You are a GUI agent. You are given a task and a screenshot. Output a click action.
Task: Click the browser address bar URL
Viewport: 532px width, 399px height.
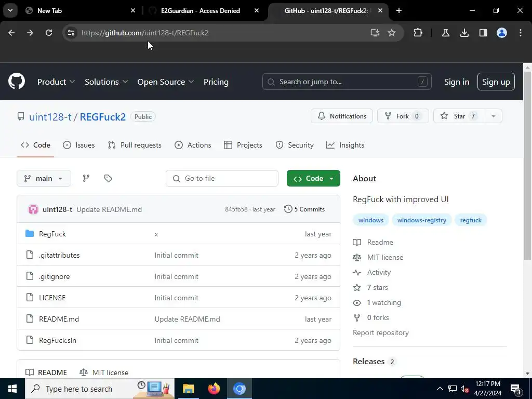(145, 33)
